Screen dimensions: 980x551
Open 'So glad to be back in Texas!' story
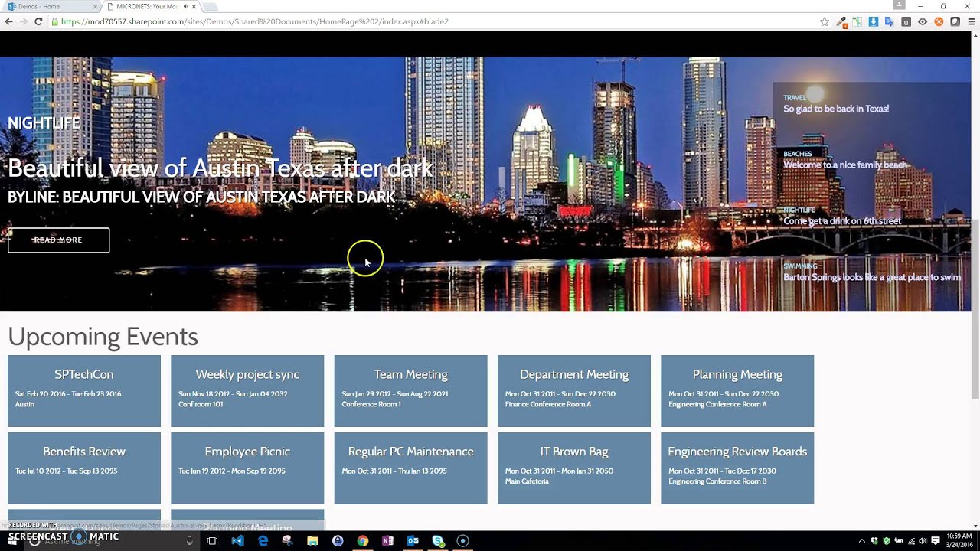pos(836,109)
